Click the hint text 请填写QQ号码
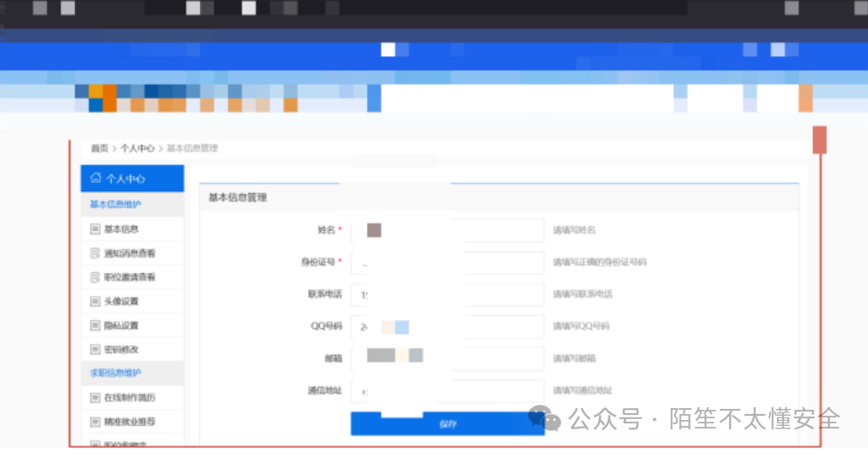Screen dimensions: 868x454 (x=581, y=326)
